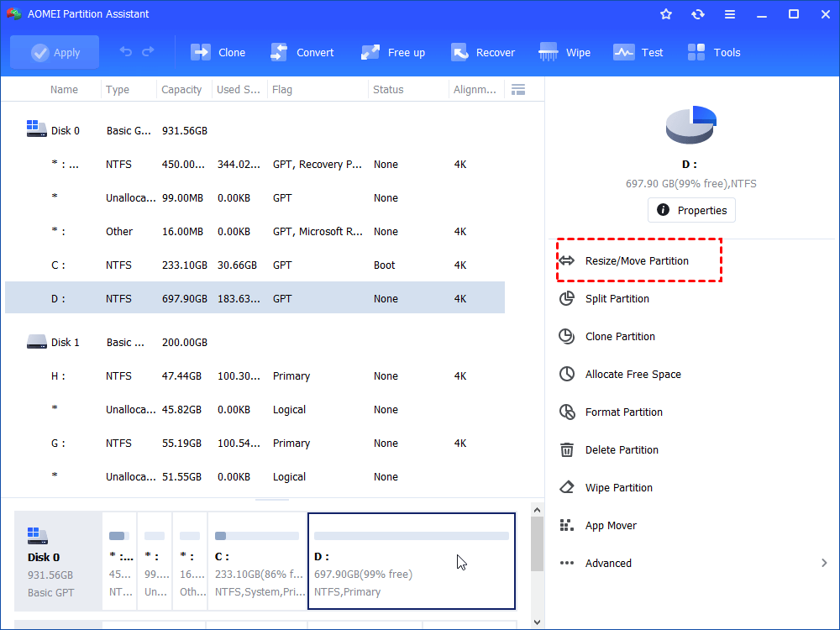The width and height of the screenshot is (840, 630).
Task: Select the 450.00 Recovery partition row
Action: (255, 165)
